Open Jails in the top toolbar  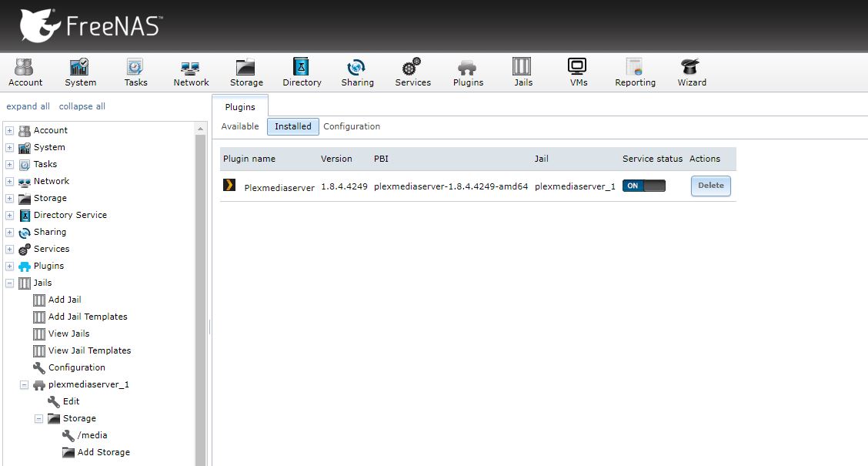(x=522, y=72)
